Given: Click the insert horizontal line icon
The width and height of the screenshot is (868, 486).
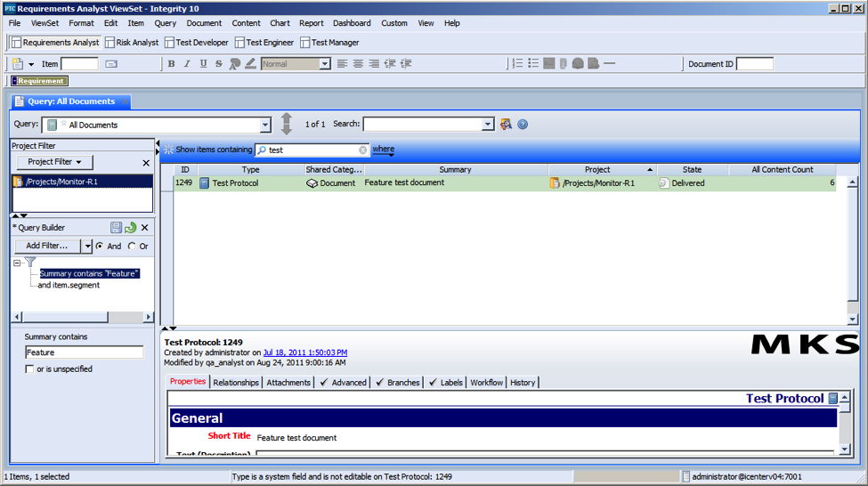Looking at the screenshot, I should coord(610,64).
